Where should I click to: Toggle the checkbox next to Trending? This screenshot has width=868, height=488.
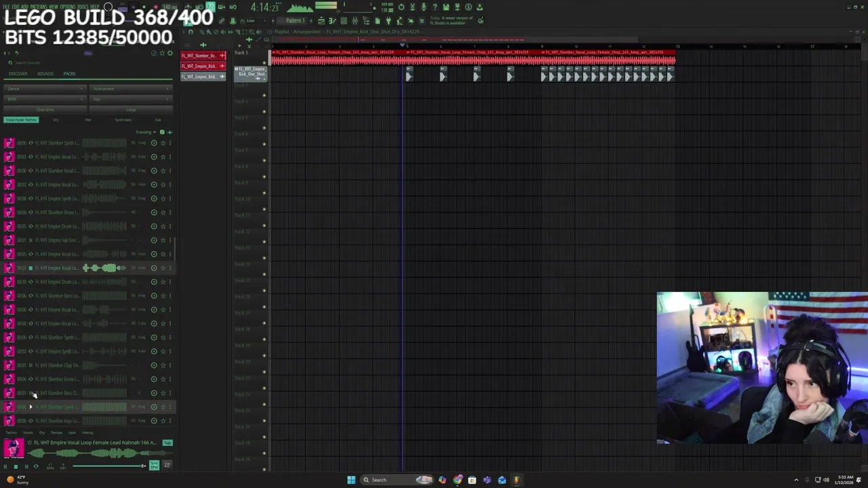pyautogui.click(x=161, y=132)
